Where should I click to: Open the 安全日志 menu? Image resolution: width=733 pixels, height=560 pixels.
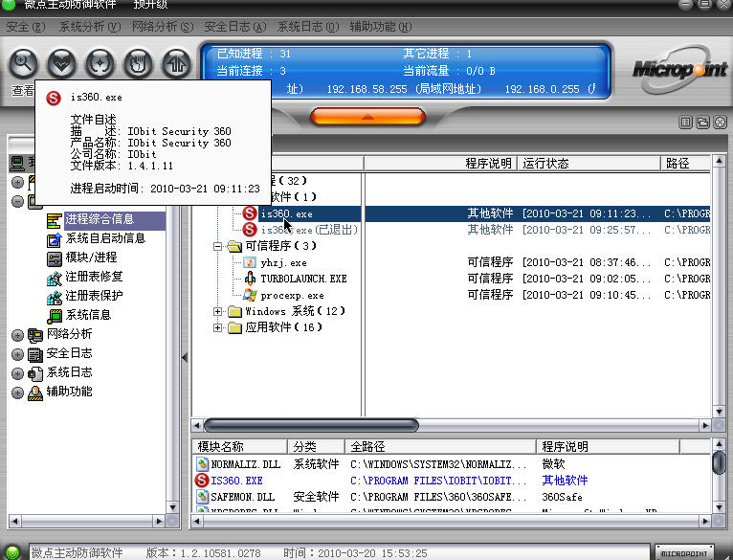point(235,27)
